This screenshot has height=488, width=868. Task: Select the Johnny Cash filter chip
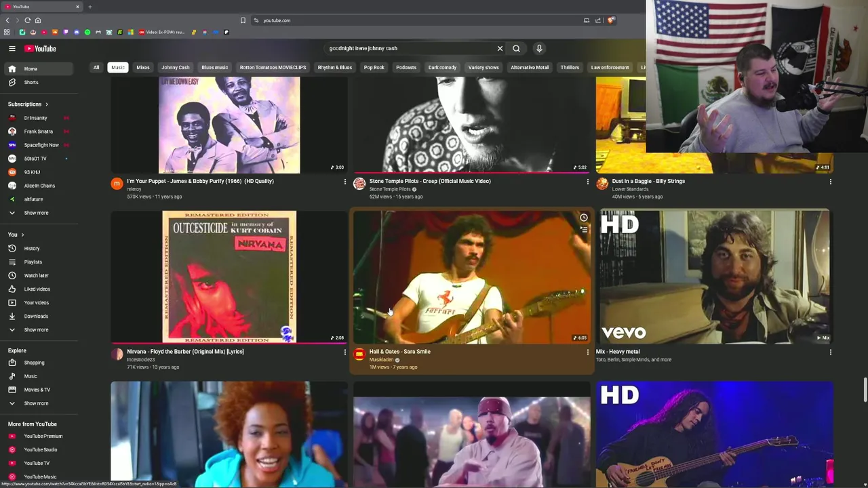point(176,67)
